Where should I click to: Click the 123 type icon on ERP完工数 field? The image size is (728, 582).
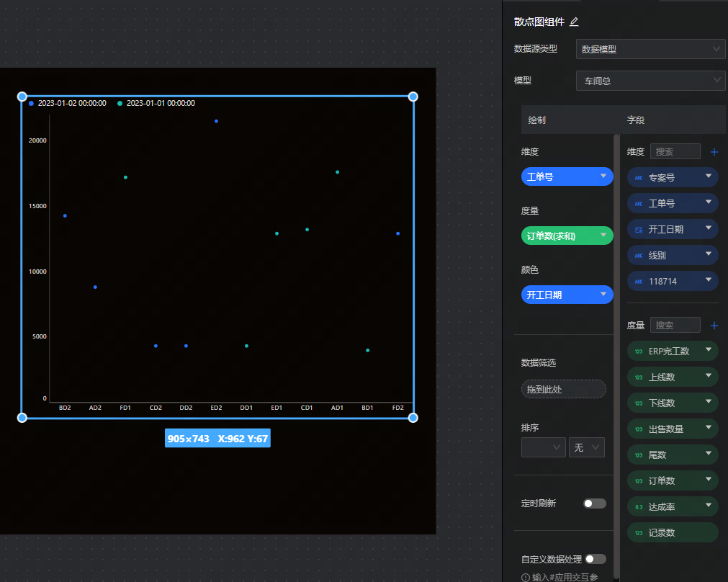(x=639, y=352)
